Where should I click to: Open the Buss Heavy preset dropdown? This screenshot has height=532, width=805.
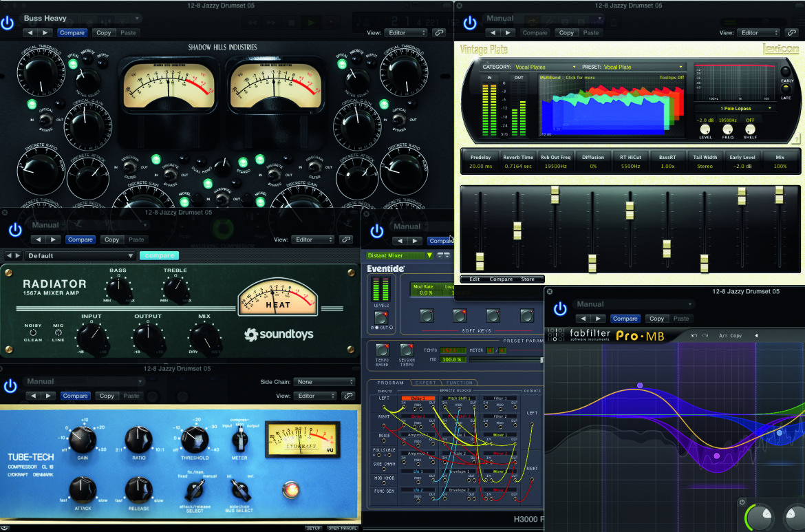tap(81, 18)
